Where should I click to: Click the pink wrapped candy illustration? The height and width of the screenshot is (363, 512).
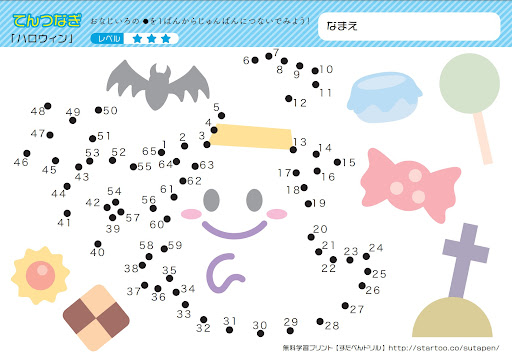tap(411, 185)
